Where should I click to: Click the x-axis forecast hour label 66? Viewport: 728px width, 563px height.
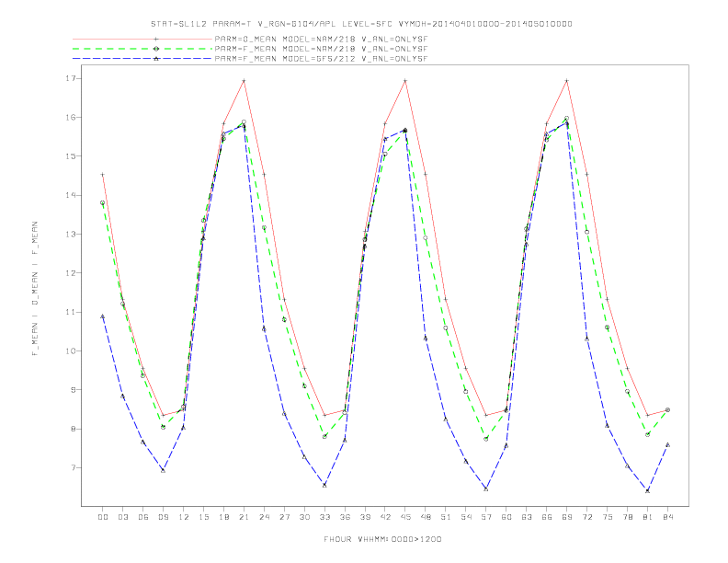(547, 517)
